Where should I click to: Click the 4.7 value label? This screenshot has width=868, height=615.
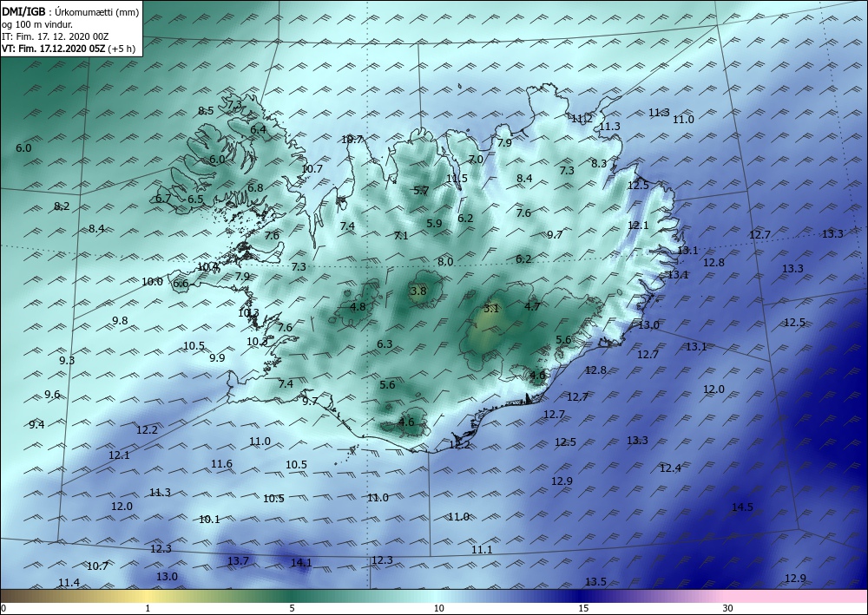point(532,306)
